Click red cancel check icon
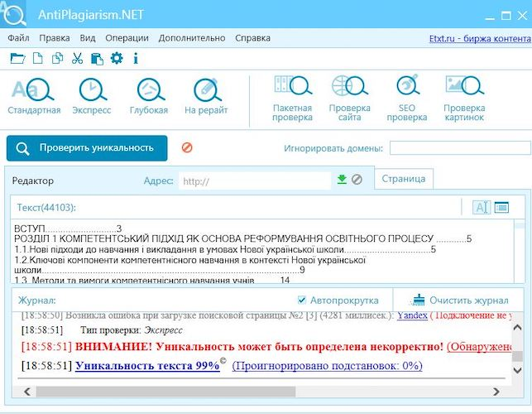532x414 pixels. tap(187, 147)
